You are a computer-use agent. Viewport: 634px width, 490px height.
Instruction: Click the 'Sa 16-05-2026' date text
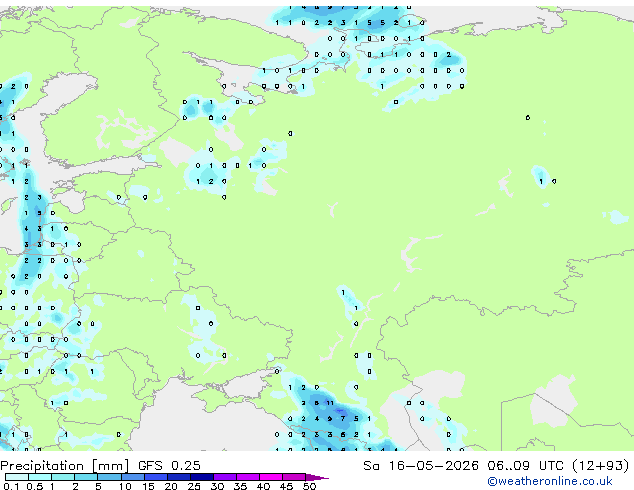(421, 466)
